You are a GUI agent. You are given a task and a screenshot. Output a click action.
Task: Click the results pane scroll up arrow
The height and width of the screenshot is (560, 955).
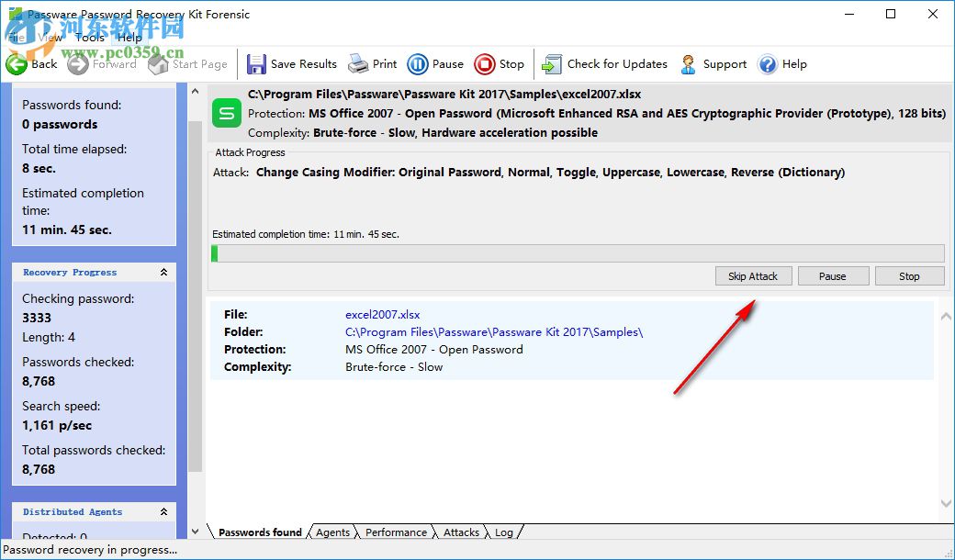945,316
